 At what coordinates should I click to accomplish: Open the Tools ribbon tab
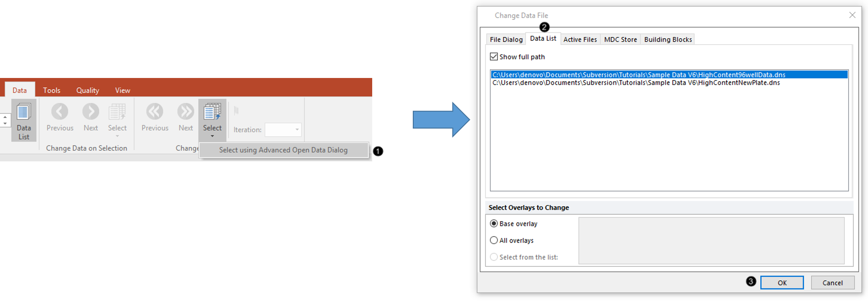point(51,90)
